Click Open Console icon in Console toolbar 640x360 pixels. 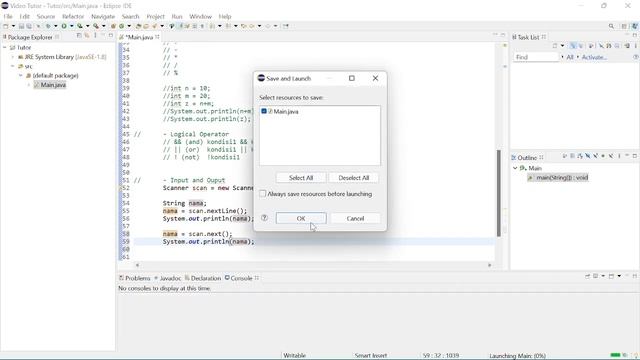click(611, 276)
